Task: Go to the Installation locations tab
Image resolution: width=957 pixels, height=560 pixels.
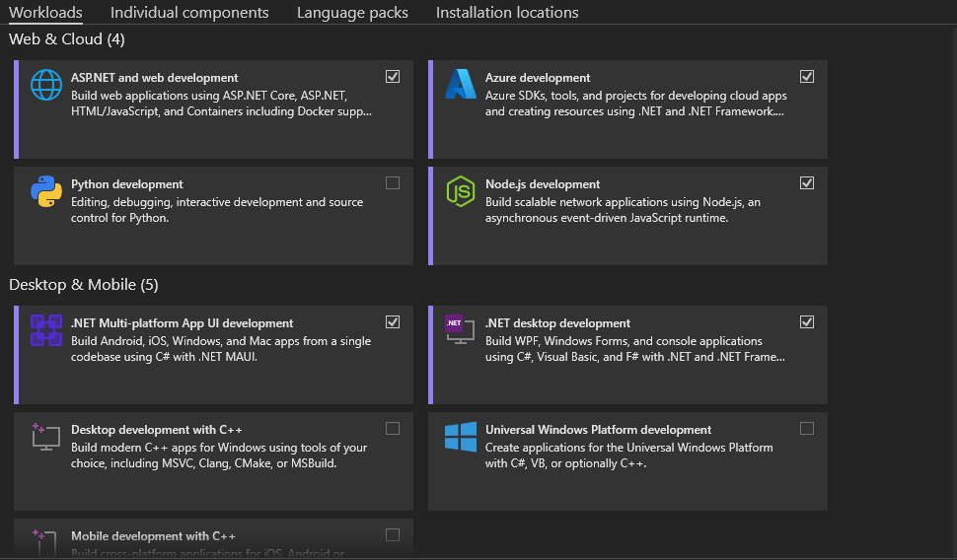Action: [x=507, y=13]
